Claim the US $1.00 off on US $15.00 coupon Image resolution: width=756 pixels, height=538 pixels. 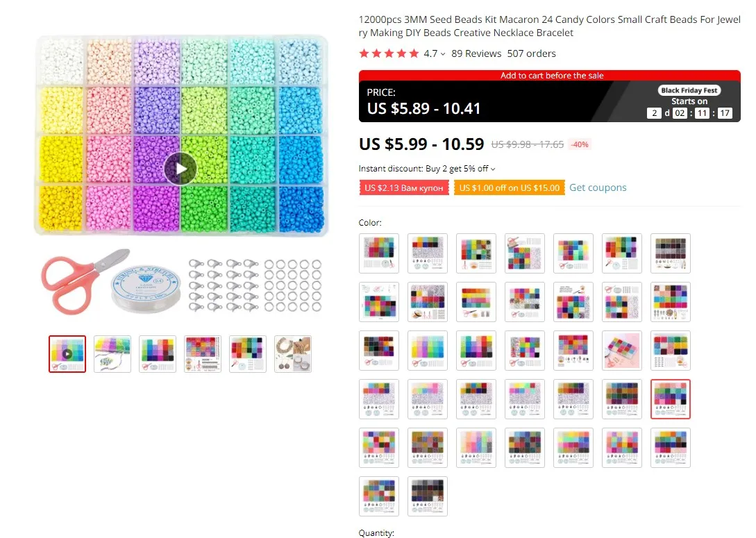509,187
